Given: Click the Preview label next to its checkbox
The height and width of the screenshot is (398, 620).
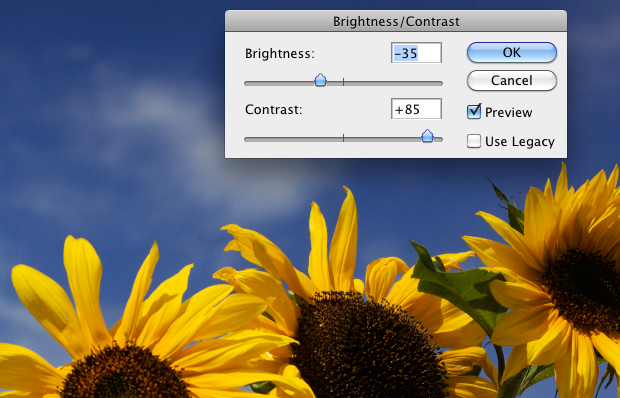Looking at the screenshot, I should pos(508,113).
